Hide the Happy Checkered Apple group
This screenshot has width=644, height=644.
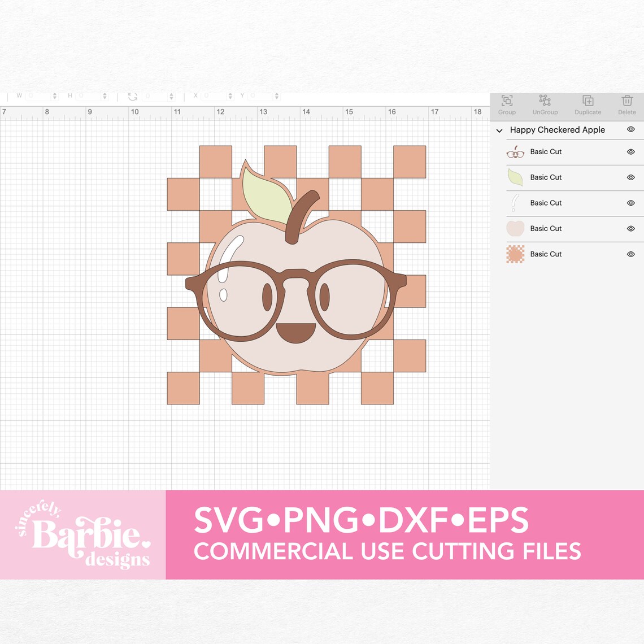630,130
